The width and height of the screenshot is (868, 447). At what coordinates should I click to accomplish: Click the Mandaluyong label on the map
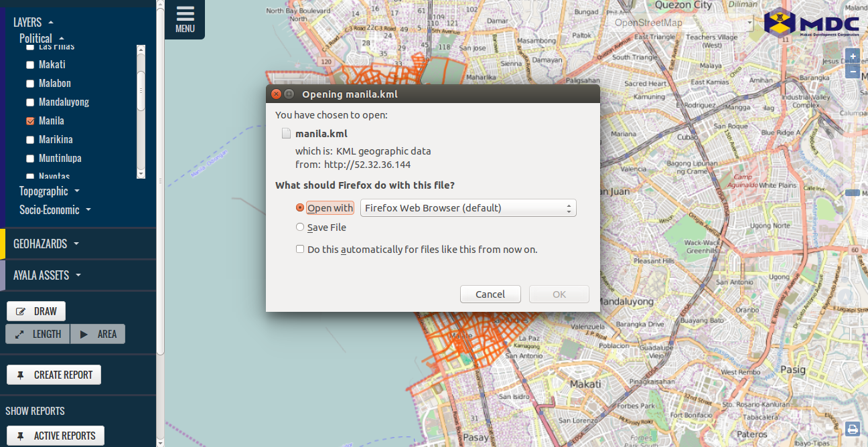point(626,301)
